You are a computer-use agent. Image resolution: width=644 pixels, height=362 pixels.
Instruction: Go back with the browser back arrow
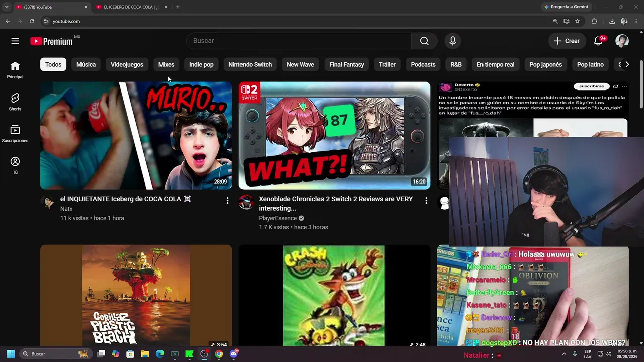8,21
